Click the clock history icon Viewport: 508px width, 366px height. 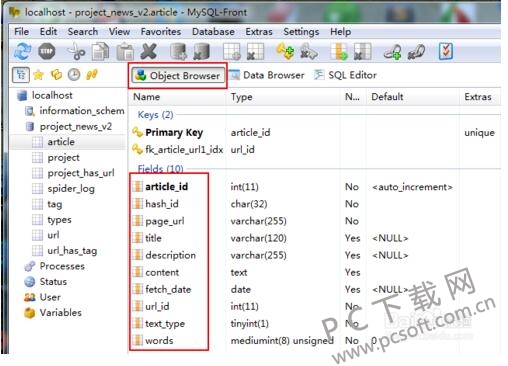tap(74, 75)
